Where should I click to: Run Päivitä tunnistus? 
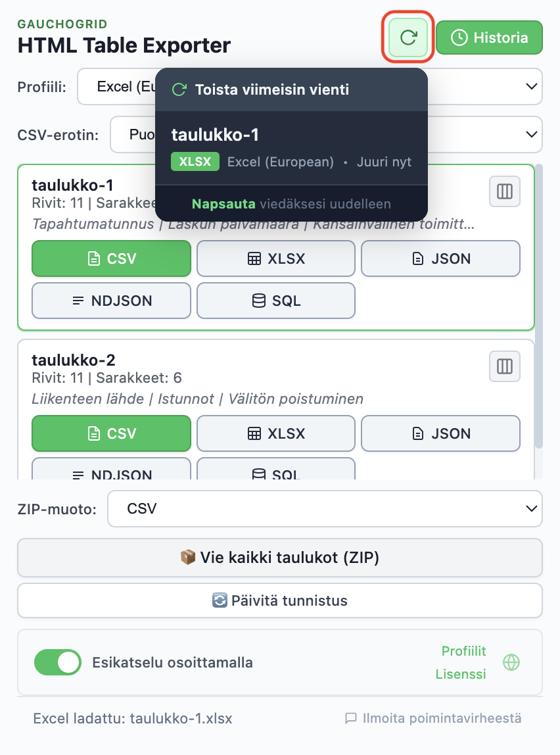[x=279, y=600]
